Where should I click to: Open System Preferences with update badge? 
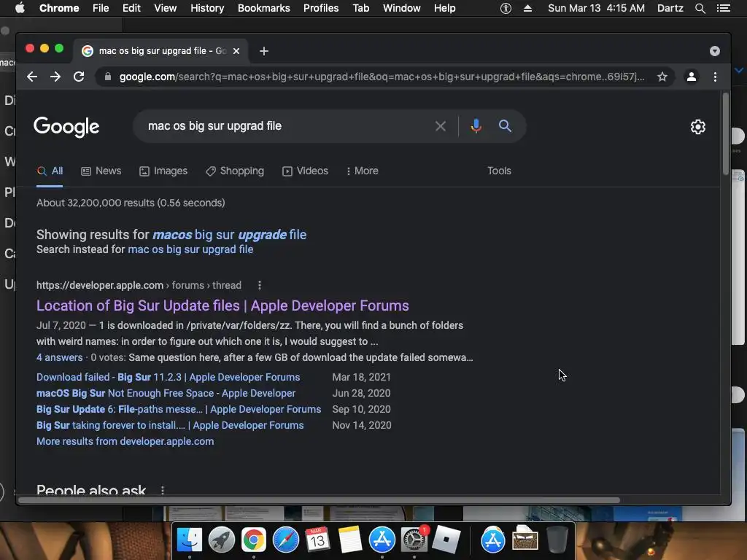(414, 540)
